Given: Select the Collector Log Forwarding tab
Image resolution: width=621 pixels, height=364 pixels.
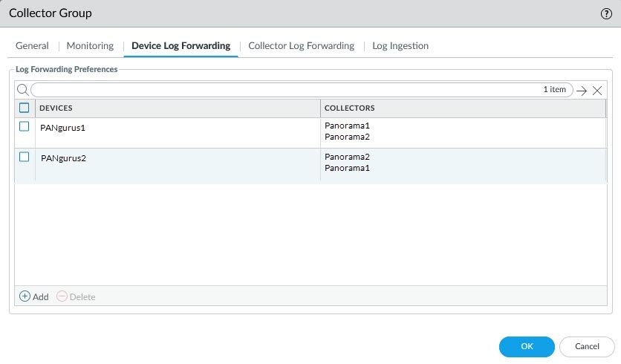Looking at the screenshot, I should point(301,45).
